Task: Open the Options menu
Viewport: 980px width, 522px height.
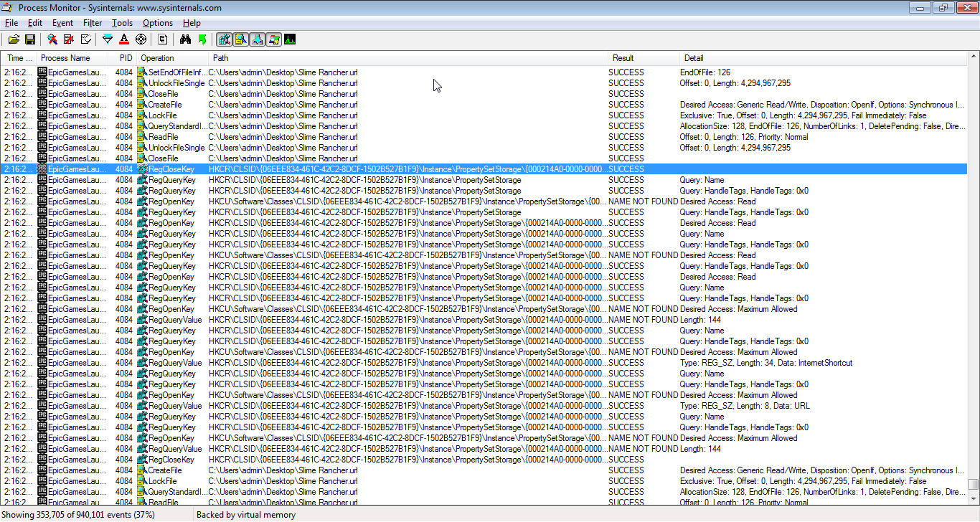Action: [x=157, y=23]
